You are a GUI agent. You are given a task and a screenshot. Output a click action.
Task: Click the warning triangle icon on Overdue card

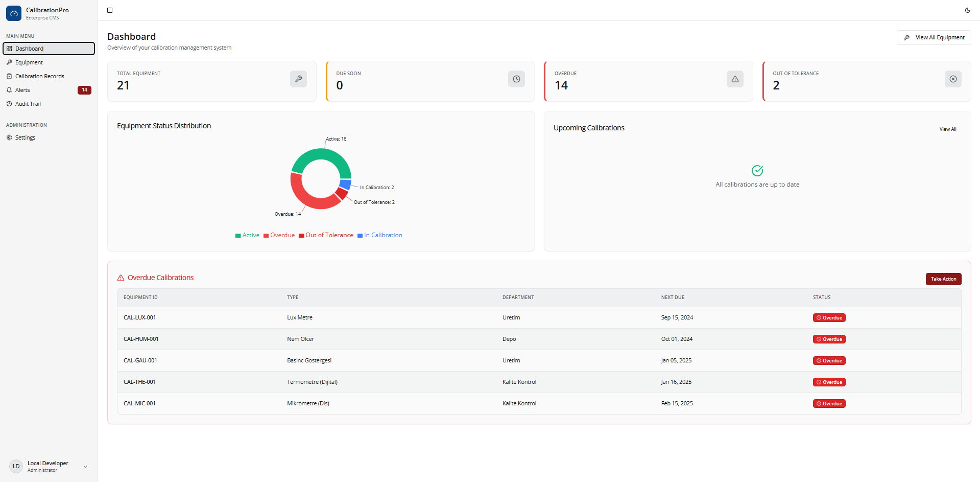coord(735,79)
